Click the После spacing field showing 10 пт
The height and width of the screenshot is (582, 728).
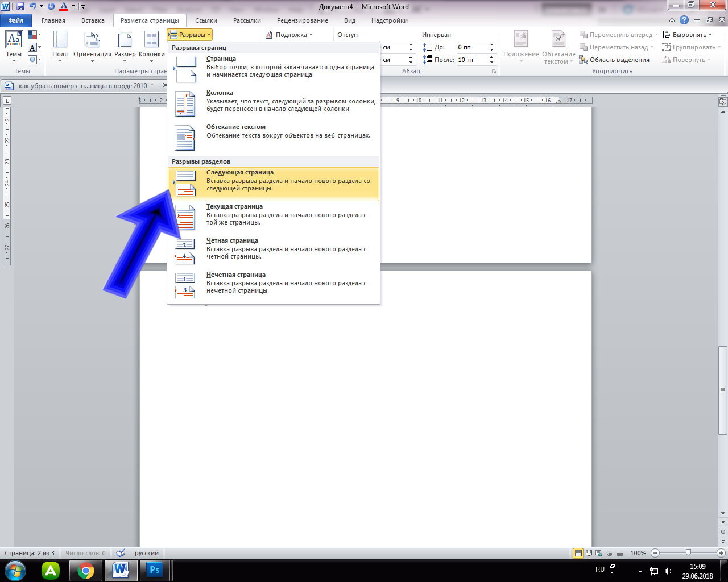pyautogui.click(x=476, y=60)
